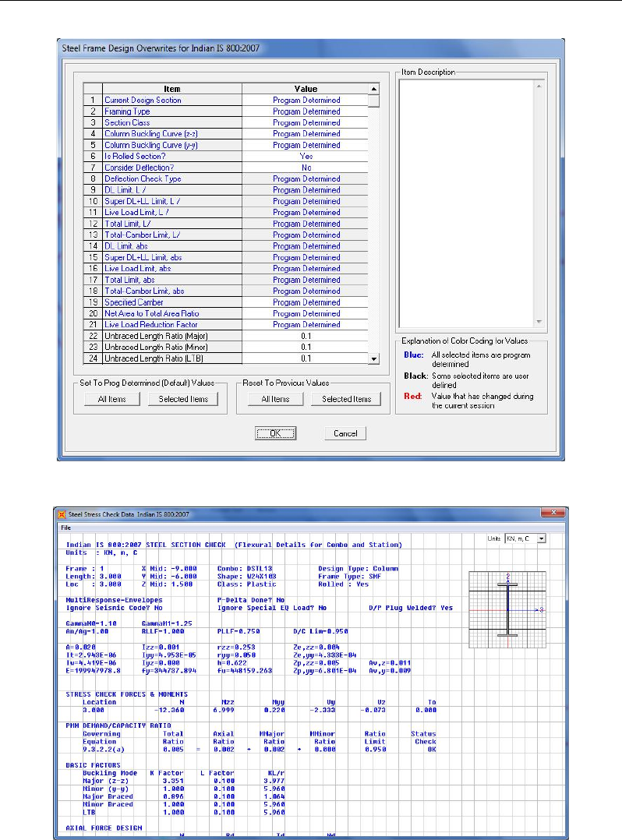The image size is (622, 840).
Task: Click Selected Items under Reset To Previous Values
Action: coord(347,399)
